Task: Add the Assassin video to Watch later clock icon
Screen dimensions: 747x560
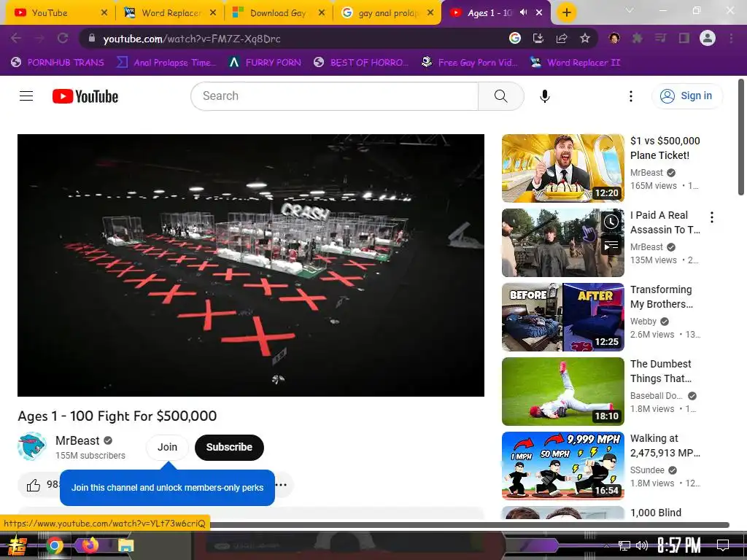Action: point(611,222)
